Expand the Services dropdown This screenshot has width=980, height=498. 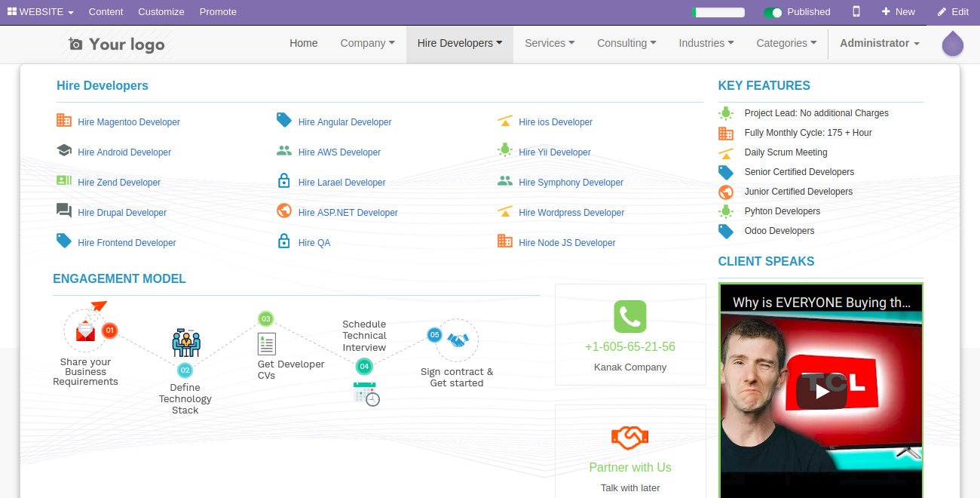pos(550,43)
